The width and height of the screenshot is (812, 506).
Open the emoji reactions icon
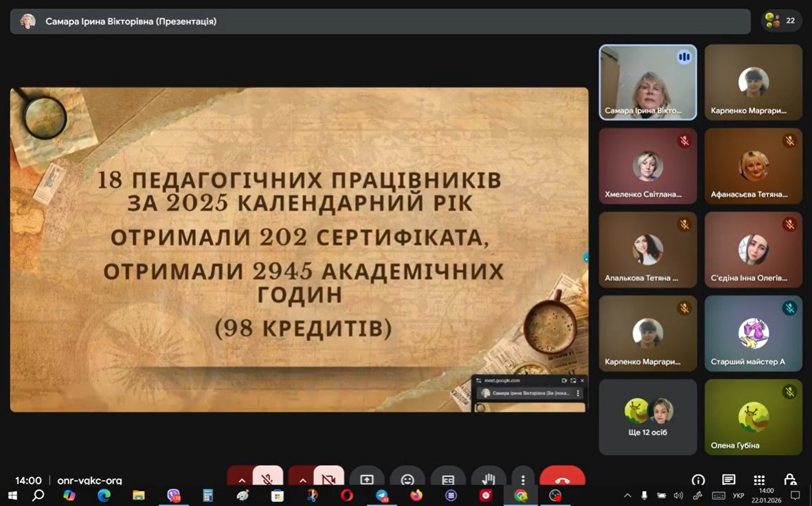click(407, 479)
